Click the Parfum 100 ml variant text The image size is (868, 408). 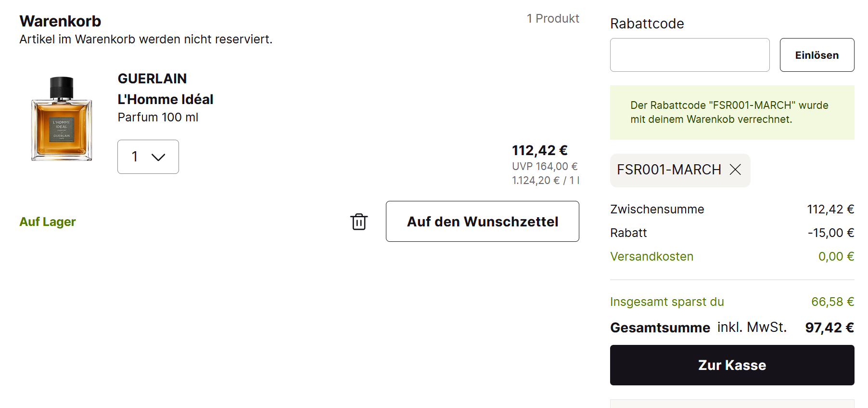pos(158,117)
